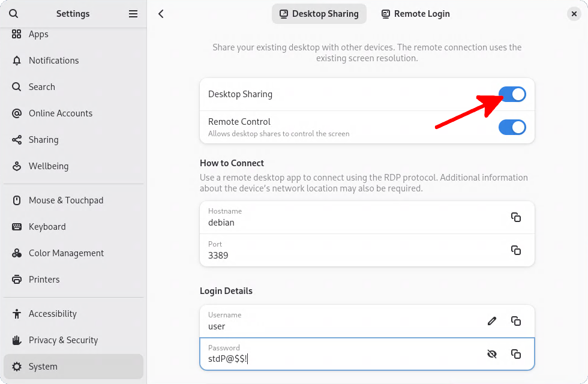Copy the Password to clipboard

[515, 354]
